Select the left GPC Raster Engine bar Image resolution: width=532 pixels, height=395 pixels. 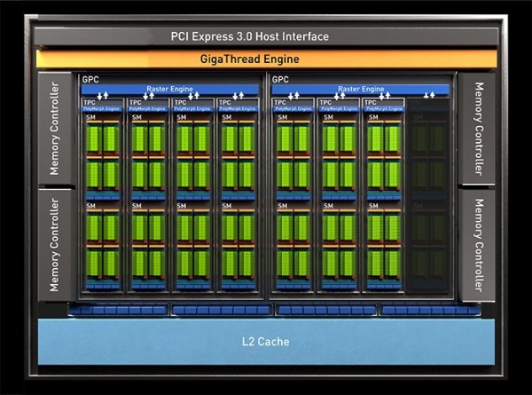(169, 89)
